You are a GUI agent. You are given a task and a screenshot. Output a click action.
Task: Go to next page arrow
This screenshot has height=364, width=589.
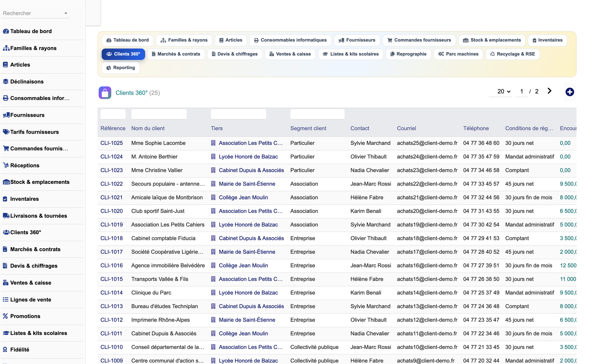549,91
